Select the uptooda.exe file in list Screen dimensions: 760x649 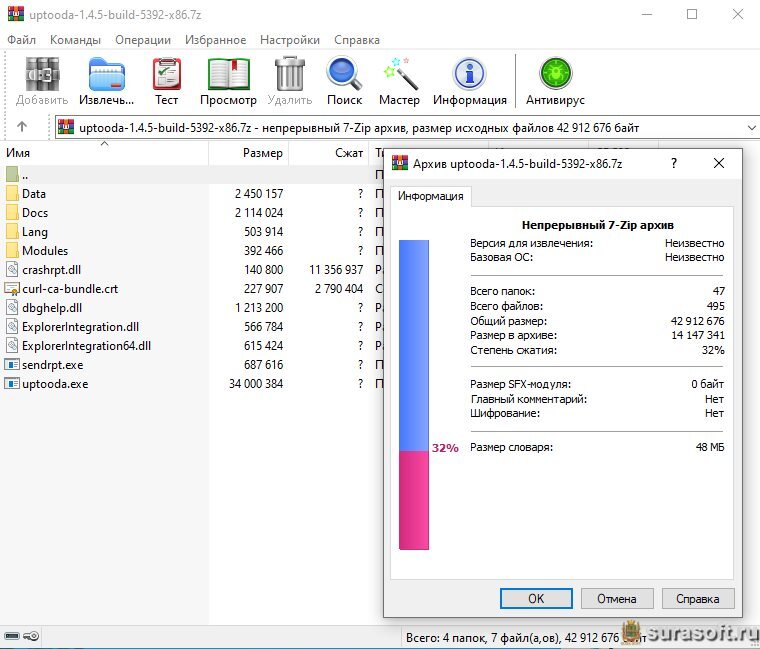tap(55, 384)
